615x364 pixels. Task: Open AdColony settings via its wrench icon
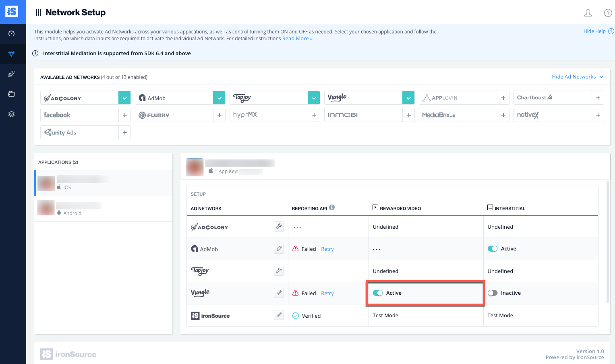click(279, 226)
